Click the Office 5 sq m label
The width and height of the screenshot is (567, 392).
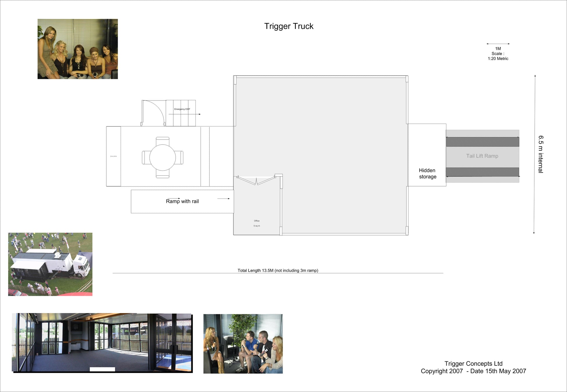[x=256, y=223]
